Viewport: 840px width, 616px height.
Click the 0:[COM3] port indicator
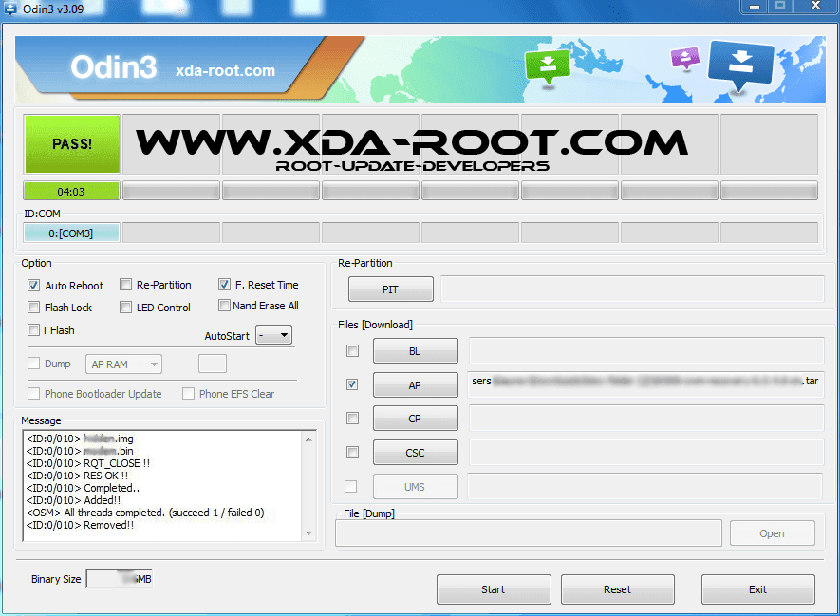tap(71, 233)
